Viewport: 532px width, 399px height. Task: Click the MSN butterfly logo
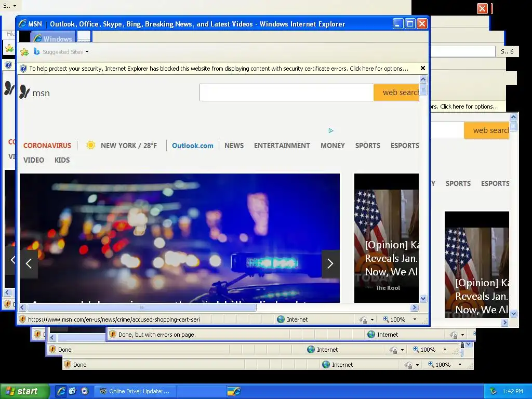24,92
